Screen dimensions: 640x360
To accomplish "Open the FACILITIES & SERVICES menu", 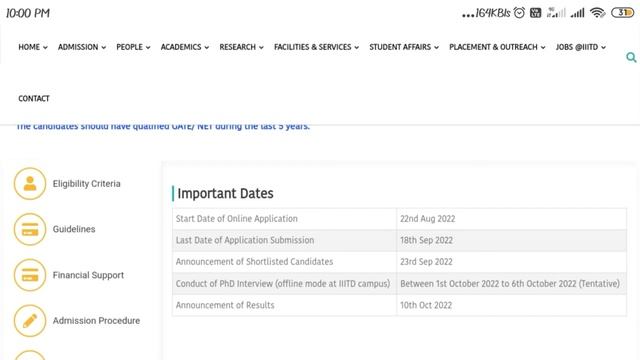I will click(x=313, y=47).
